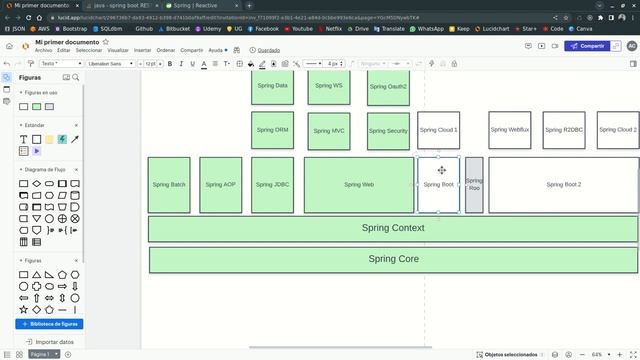Image resolution: width=640 pixels, height=360 pixels.
Task: Close the Diagrama de Flujo shape library
Action: coord(76,169)
